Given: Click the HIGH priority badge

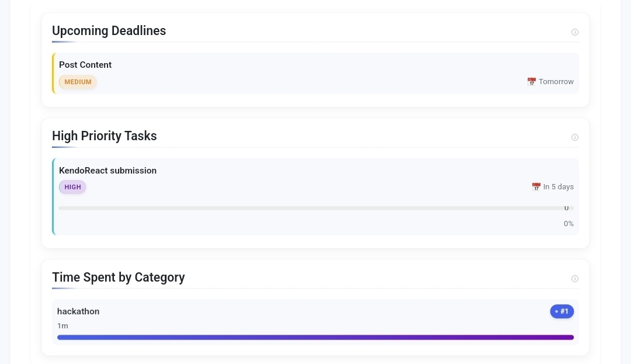Looking at the screenshot, I should pos(72,187).
